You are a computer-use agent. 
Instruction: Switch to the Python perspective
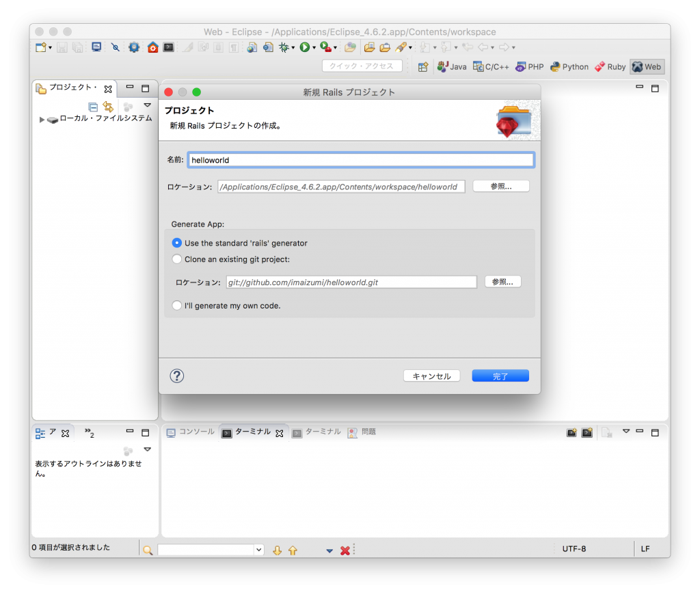click(569, 67)
